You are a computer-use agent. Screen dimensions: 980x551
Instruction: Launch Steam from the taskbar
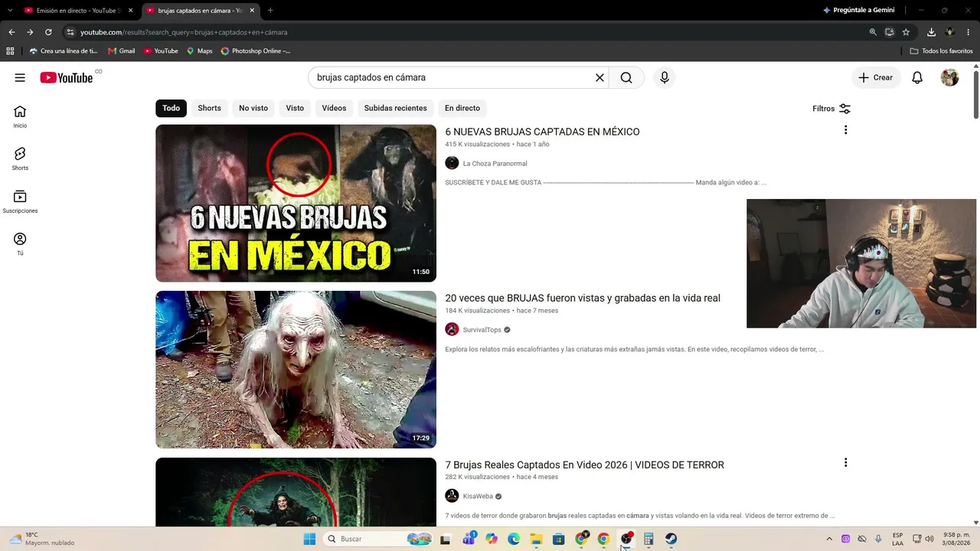[x=671, y=539]
